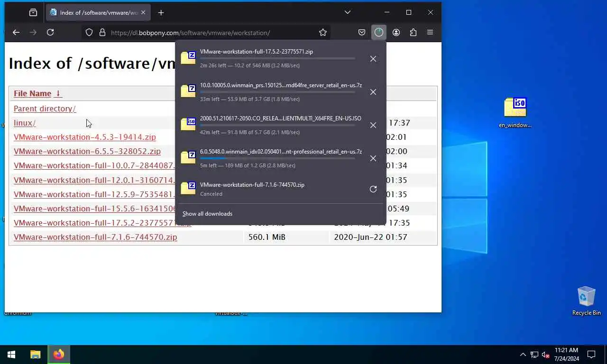
Task: Toggle the Downloads toolbar button
Action: pyautogui.click(x=378, y=32)
